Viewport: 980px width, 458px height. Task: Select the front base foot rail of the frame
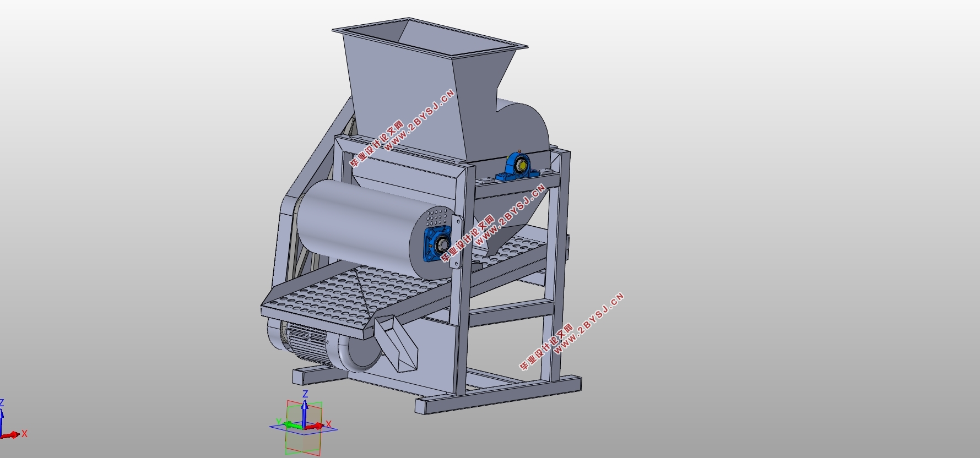tap(499, 396)
